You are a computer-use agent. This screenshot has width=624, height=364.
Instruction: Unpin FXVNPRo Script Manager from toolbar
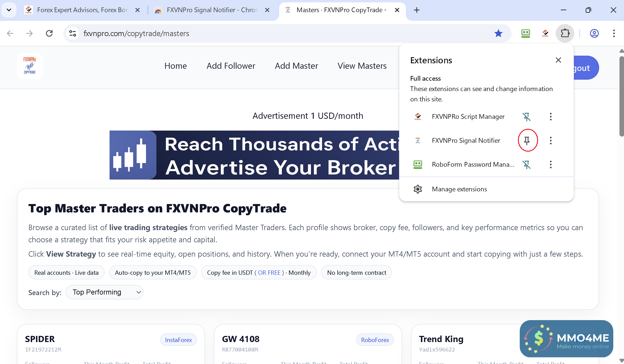tap(527, 117)
